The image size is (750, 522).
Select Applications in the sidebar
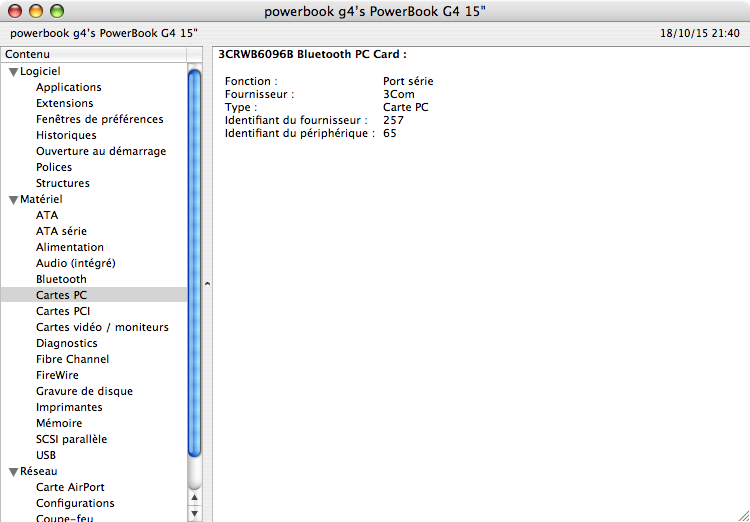[x=68, y=87]
